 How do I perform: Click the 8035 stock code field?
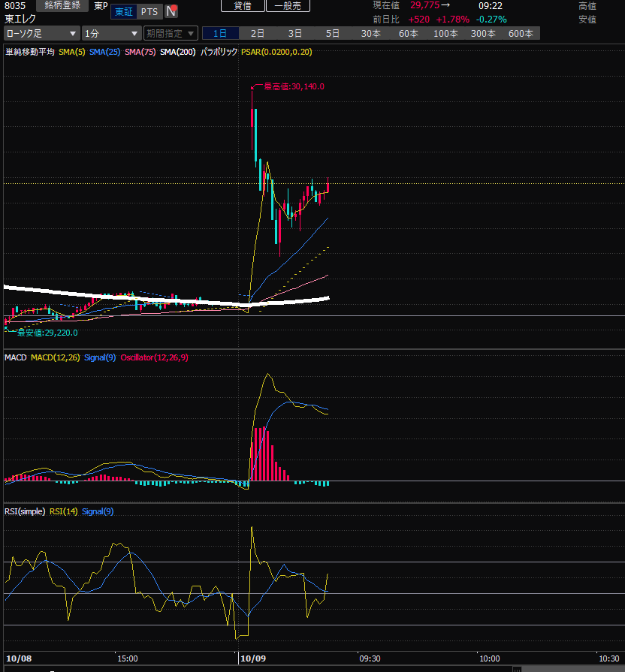click(16, 6)
